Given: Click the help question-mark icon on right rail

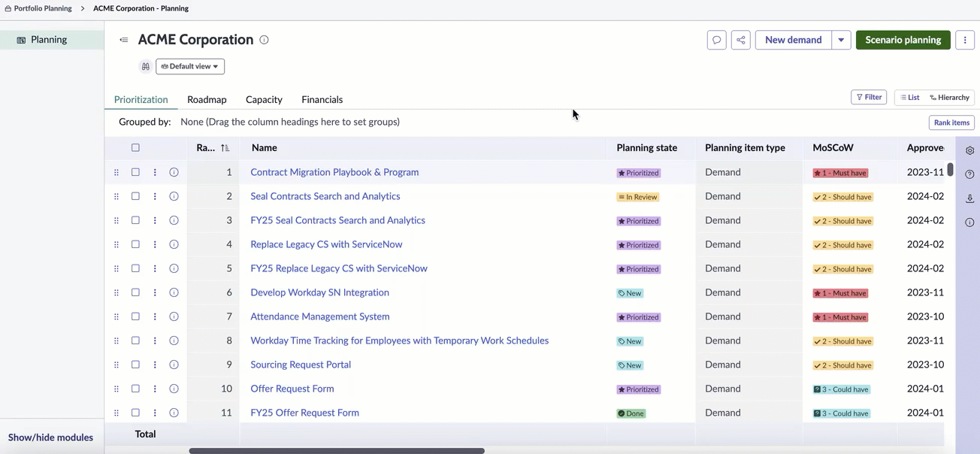Looking at the screenshot, I should point(970,174).
